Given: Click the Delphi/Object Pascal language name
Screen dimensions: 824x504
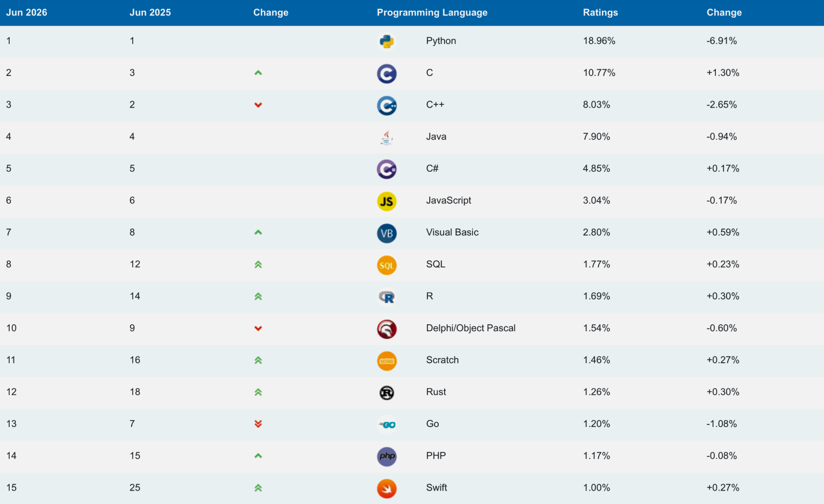Looking at the screenshot, I should tap(471, 328).
